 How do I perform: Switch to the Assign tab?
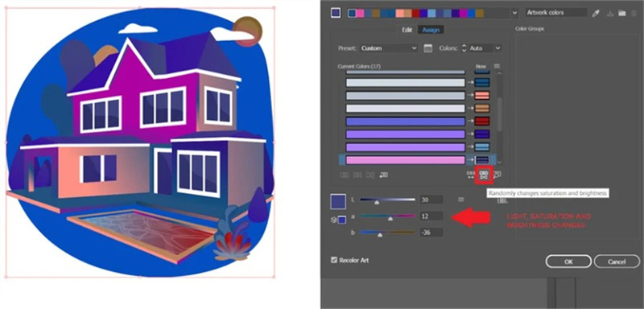click(x=431, y=30)
